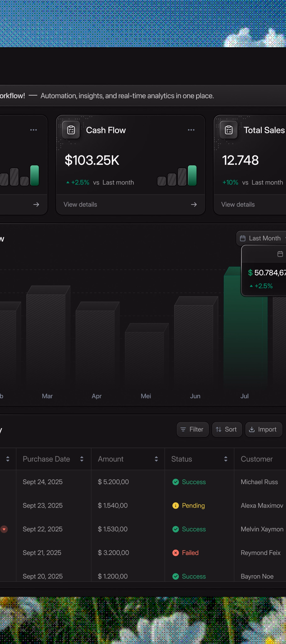Open the three-dot menu on the leftmost card
This screenshot has width=286, height=644.
[33, 130]
